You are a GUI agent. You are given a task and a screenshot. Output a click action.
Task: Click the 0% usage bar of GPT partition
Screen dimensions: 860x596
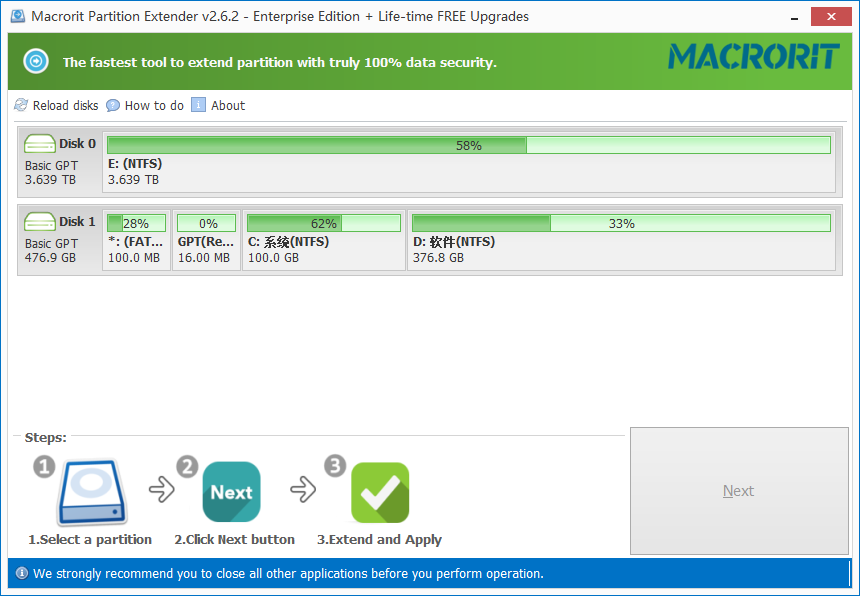207,223
